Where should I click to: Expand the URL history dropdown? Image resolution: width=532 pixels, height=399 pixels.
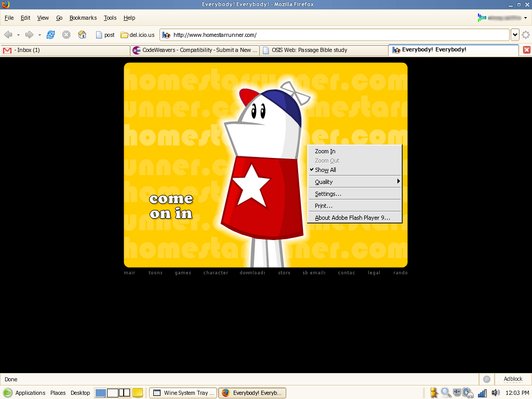pos(515,35)
